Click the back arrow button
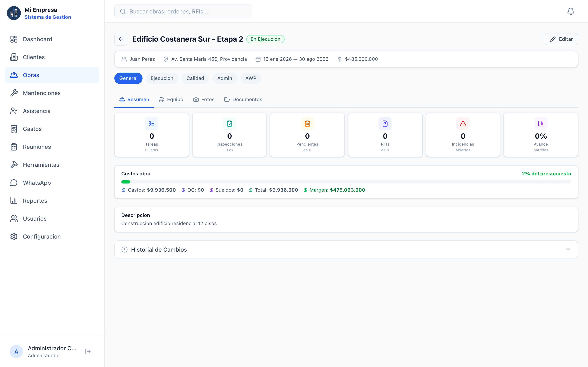The width and height of the screenshot is (588, 367). coord(121,39)
